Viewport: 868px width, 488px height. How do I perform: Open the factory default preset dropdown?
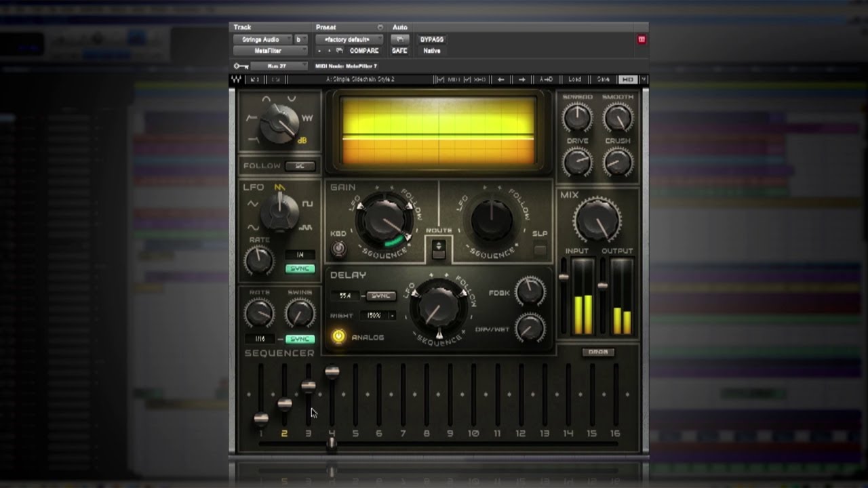coord(347,39)
